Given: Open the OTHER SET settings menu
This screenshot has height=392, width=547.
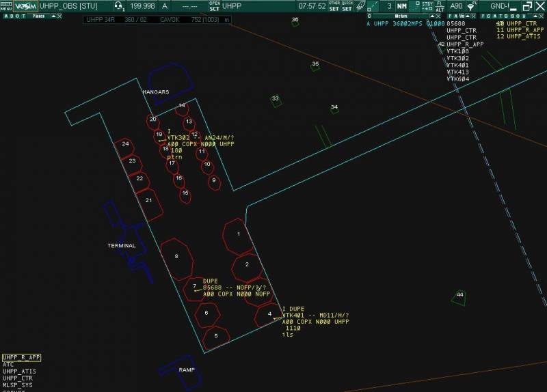Looking at the screenshot, I should click(x=334, y=6).
